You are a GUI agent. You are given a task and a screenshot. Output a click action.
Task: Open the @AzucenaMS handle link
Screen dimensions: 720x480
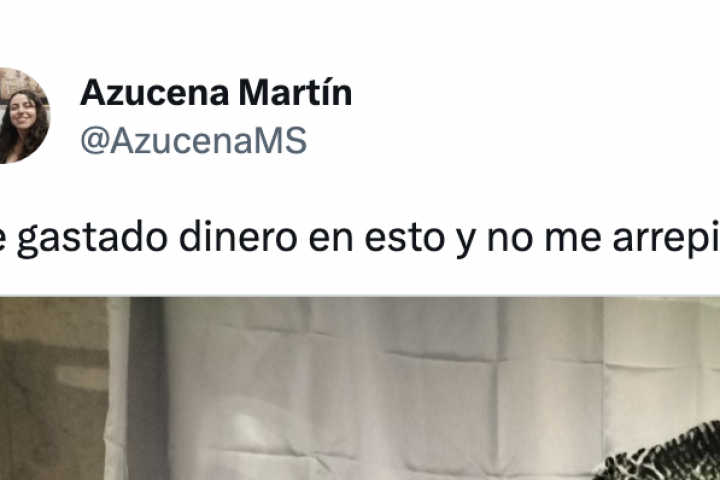coord(193,140)
